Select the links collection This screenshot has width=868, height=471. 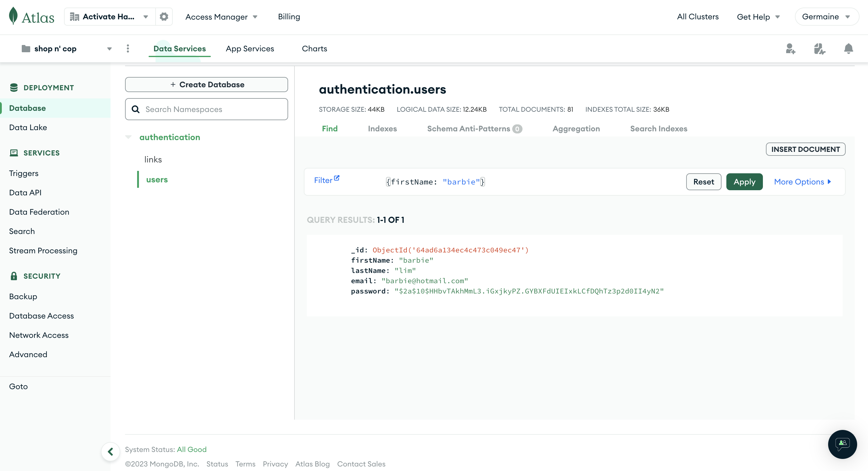click(153, 159)
